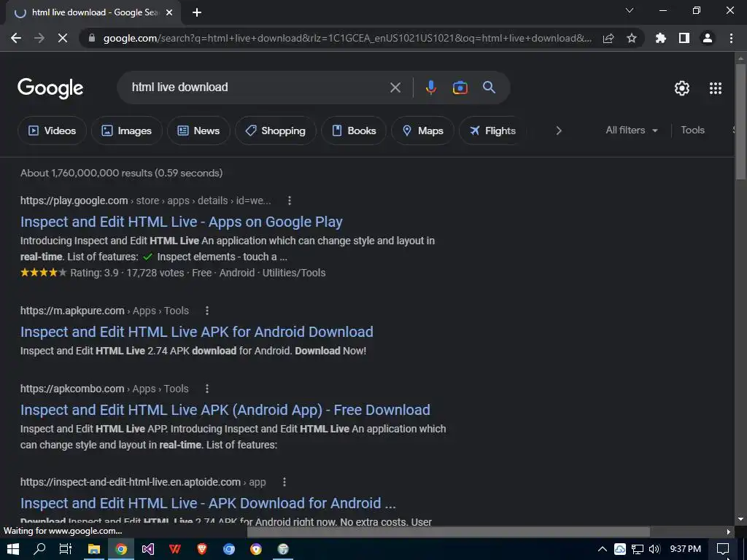Image resolution: width=747 pixels, height=560 pixels.
Task: Click the site info padlock icon
Action: [93, 38]
